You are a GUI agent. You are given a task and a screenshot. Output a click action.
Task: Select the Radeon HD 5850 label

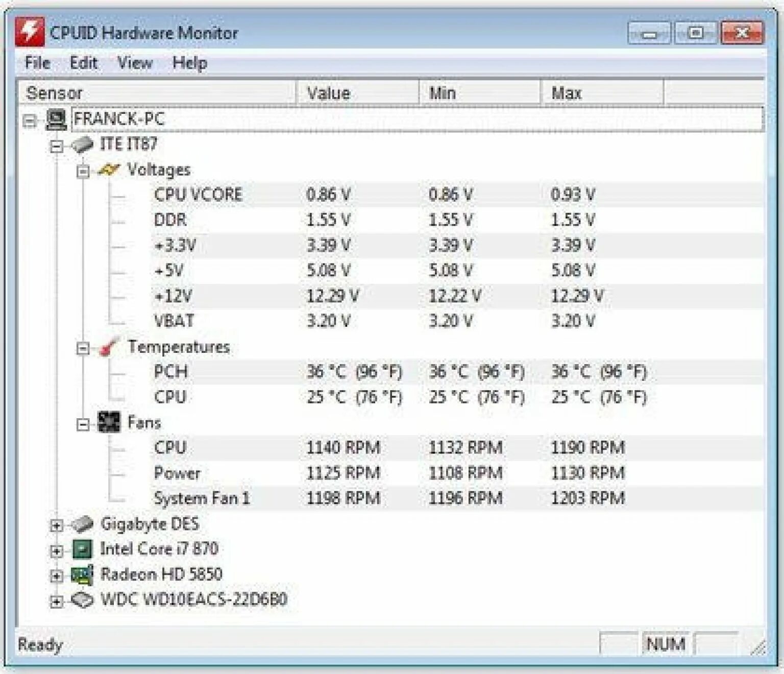click(161, 574)
